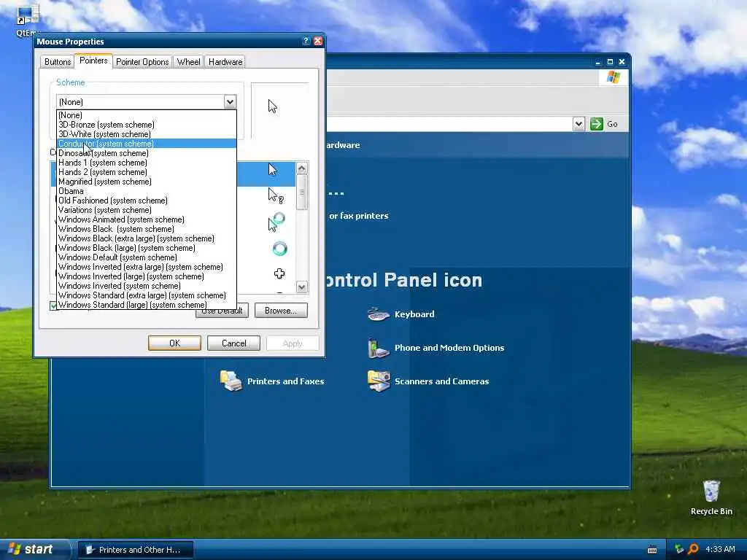The height and width of the screenshot is (560, 747).
Task: Open the Pointer Options tab
Action: click(x=142, y=62)
